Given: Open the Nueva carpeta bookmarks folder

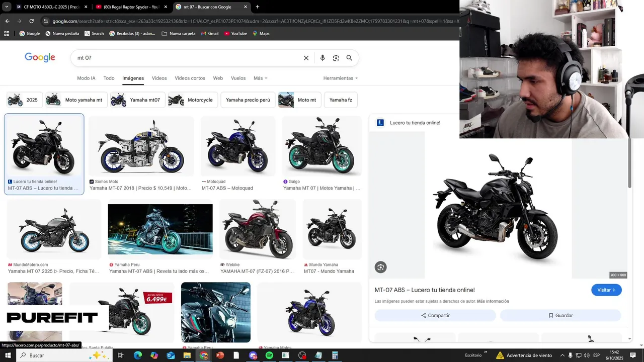Looking at the screenshot, I should (179, 34).
